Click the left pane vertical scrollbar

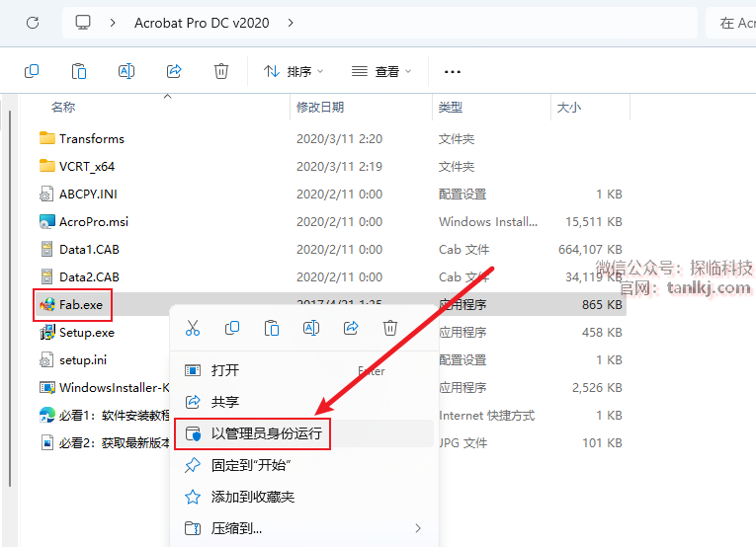click(x=10, y=298)
